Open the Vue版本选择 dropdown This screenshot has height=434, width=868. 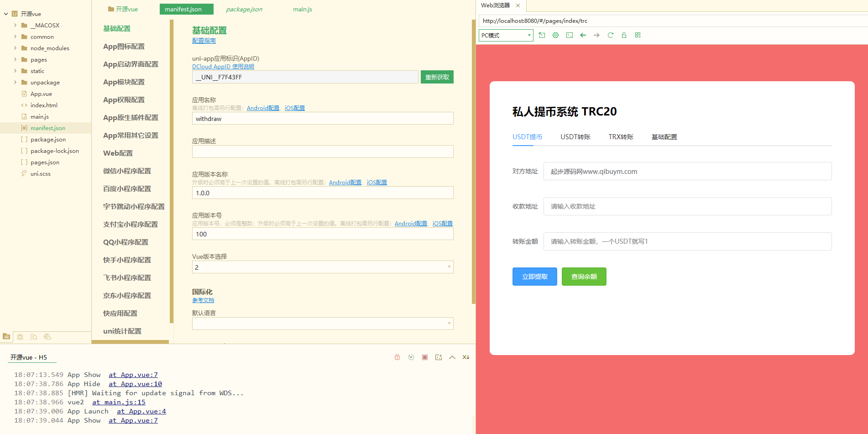[x=322, y=267]
